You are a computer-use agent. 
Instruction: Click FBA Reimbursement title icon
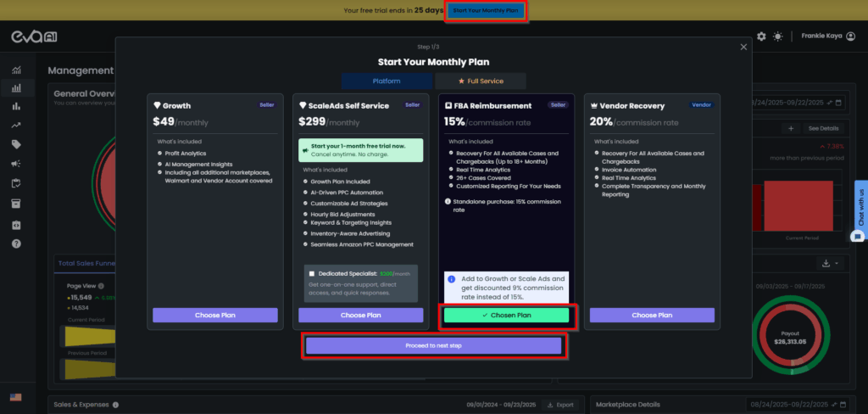[448, 105]
